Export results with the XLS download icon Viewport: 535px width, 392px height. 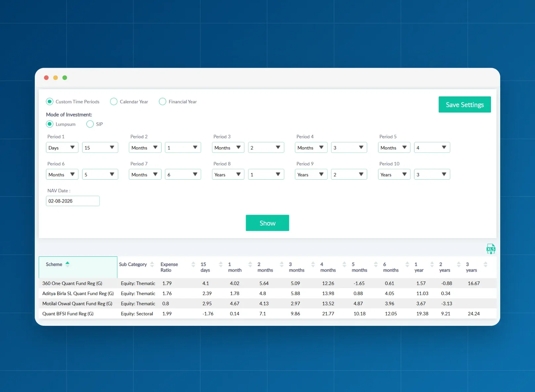click(x=491, y=249)
